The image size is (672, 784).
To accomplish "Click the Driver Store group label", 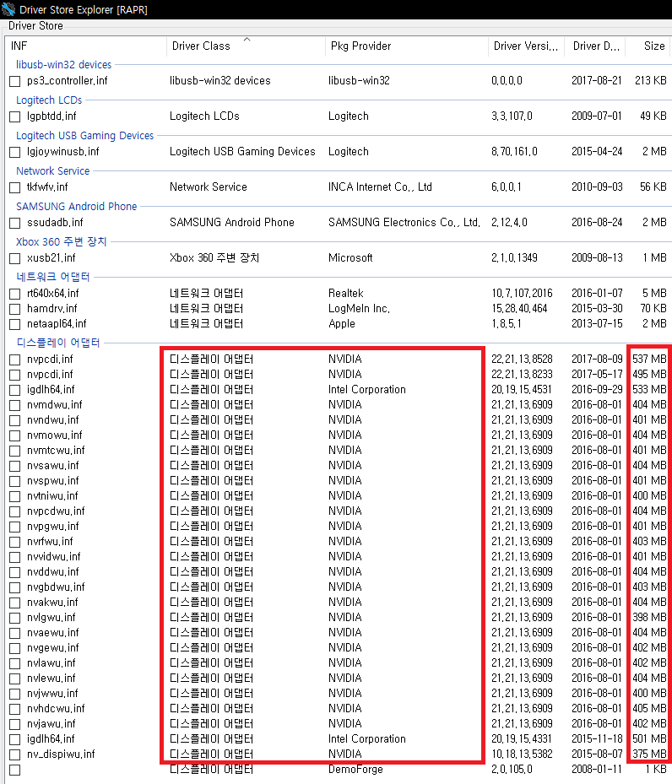I will click(35, 26).
